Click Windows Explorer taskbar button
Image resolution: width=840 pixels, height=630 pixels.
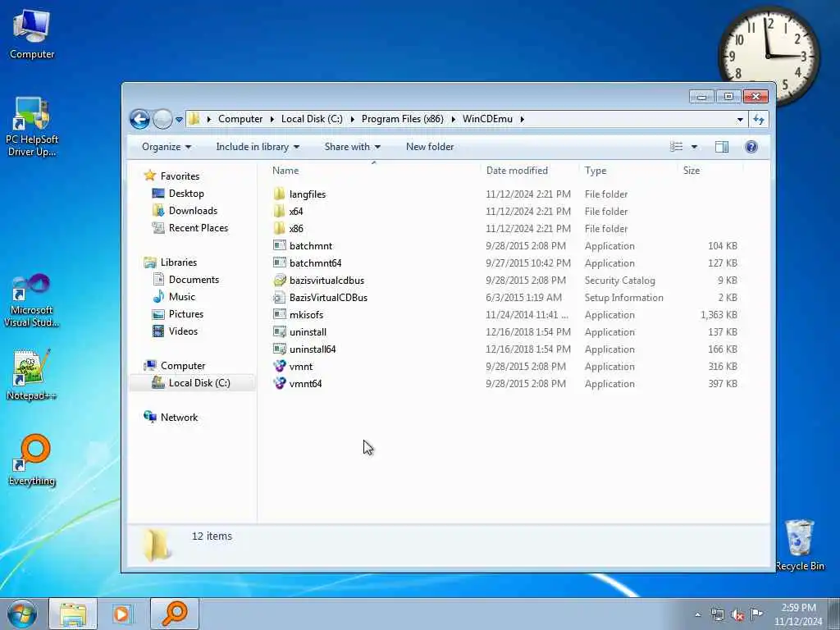tap(73, 614)
